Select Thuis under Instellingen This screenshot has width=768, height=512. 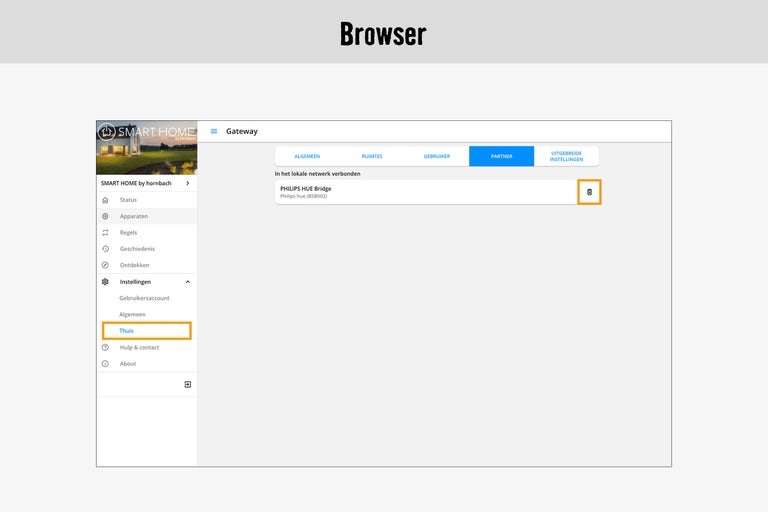tap(146, 331)
